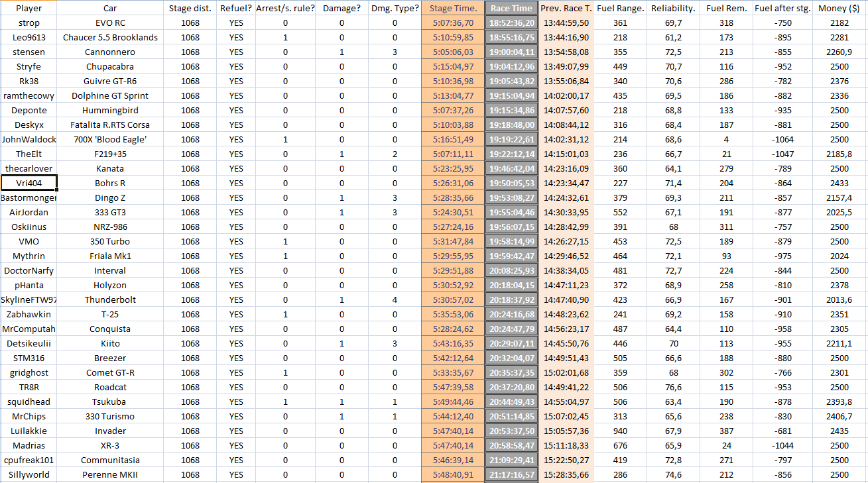This screenshot has width=868, height=483.
Task: Click the 'Race Time' header cell
Action: click(x=511, y=9)
